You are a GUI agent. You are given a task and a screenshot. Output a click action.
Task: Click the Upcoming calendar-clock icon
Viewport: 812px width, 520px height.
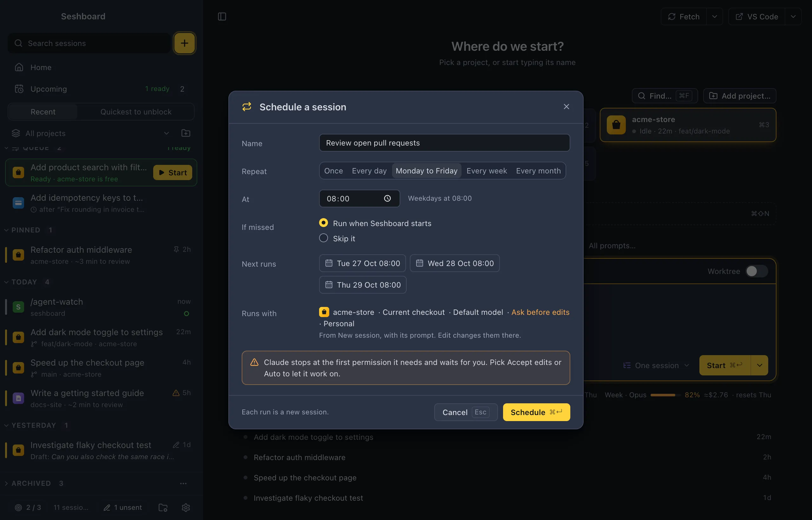19,89
